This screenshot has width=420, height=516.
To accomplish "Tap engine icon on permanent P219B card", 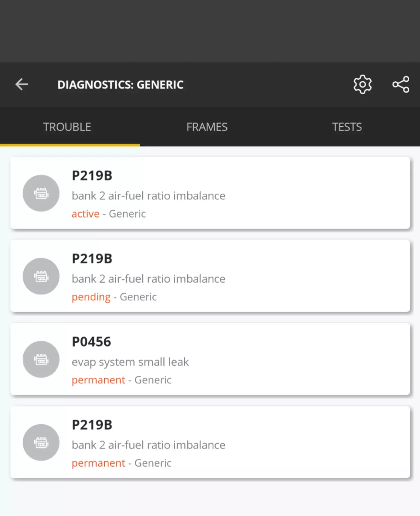I will pos(41,442).
